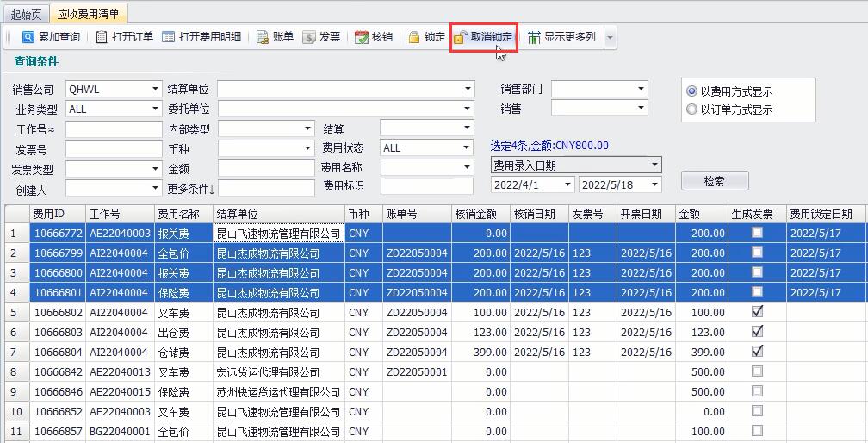The image size is (868, 443).
Task: Click the 工作号 input field
Action: tap(113, 128)
